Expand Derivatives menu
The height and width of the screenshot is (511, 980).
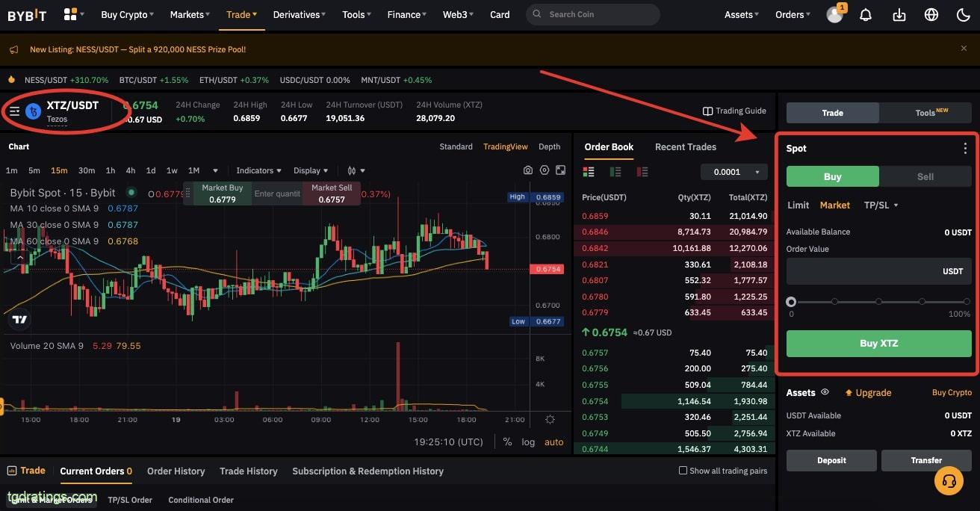click(x=300, y=14)
